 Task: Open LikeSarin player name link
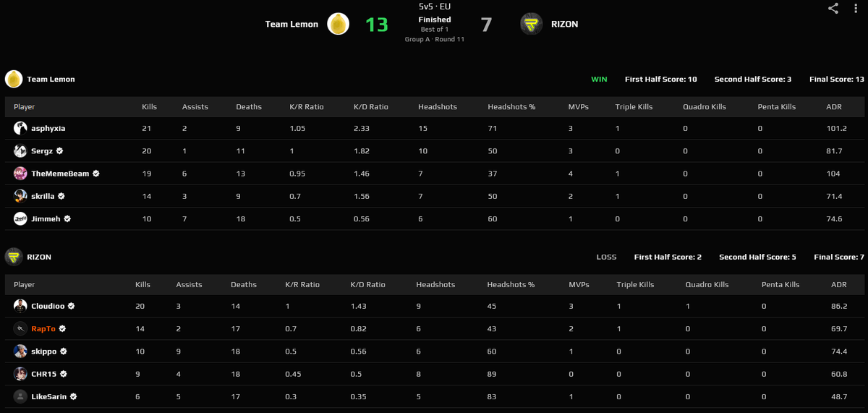pyautogui.click(x=49, y=396)
